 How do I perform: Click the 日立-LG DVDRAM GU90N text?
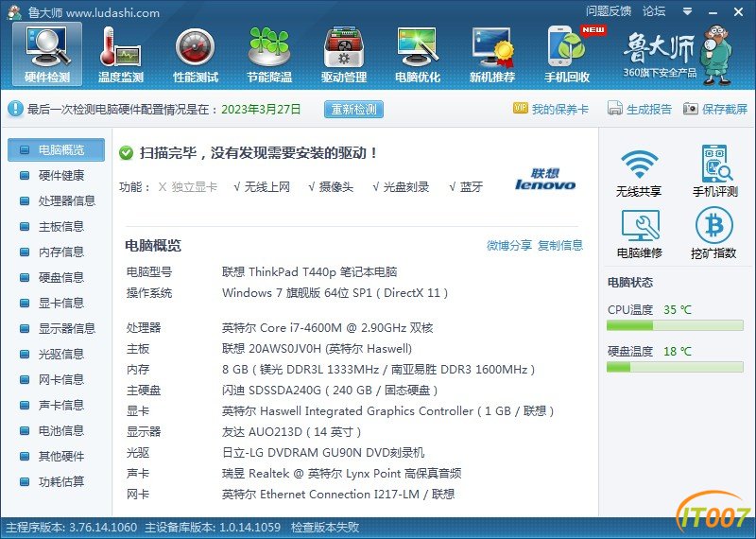pos(323,453)
